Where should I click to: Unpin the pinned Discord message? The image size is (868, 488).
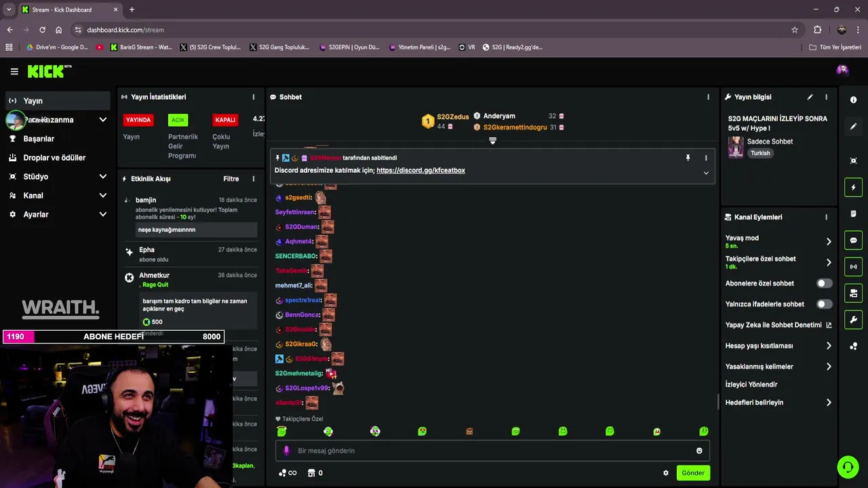(x=688, y=158)
